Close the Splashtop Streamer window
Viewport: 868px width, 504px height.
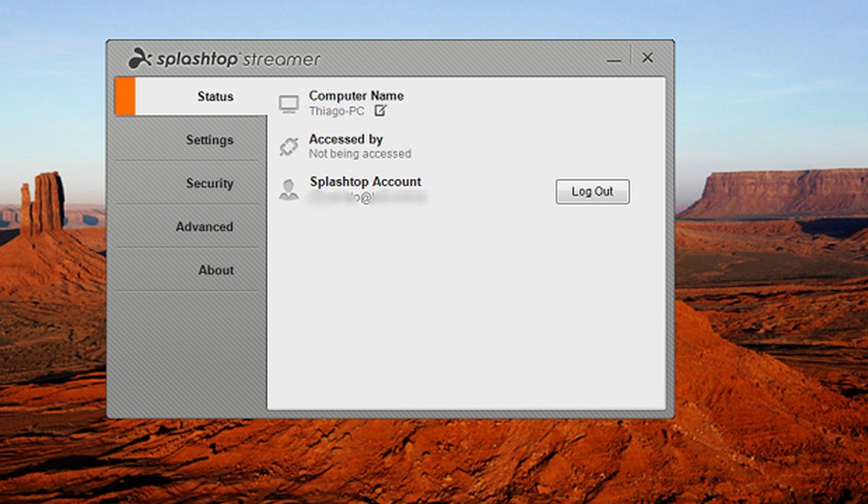pos(647,57)
